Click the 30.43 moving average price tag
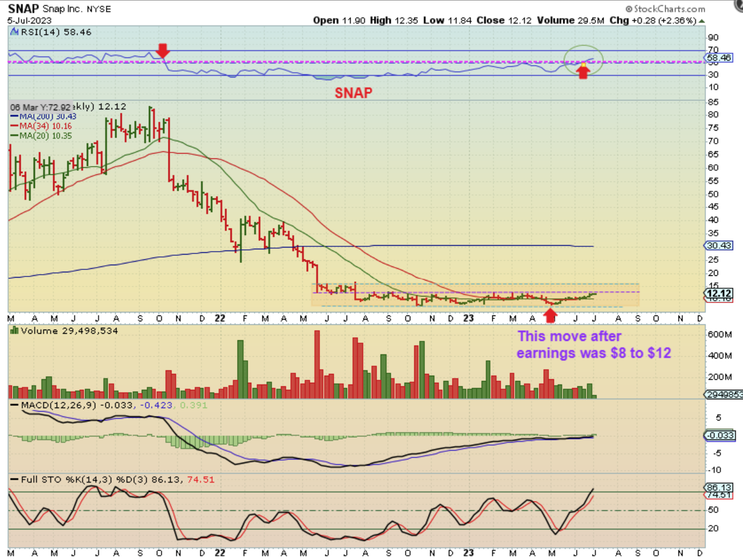The width and height of the screenshot is (743, 560). click(x=719, y=246)
